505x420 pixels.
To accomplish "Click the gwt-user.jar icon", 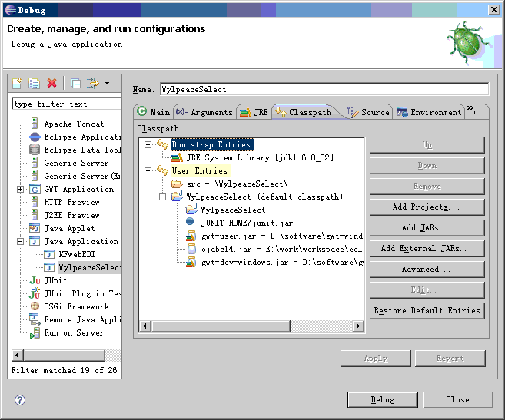I will click(191, 236).
